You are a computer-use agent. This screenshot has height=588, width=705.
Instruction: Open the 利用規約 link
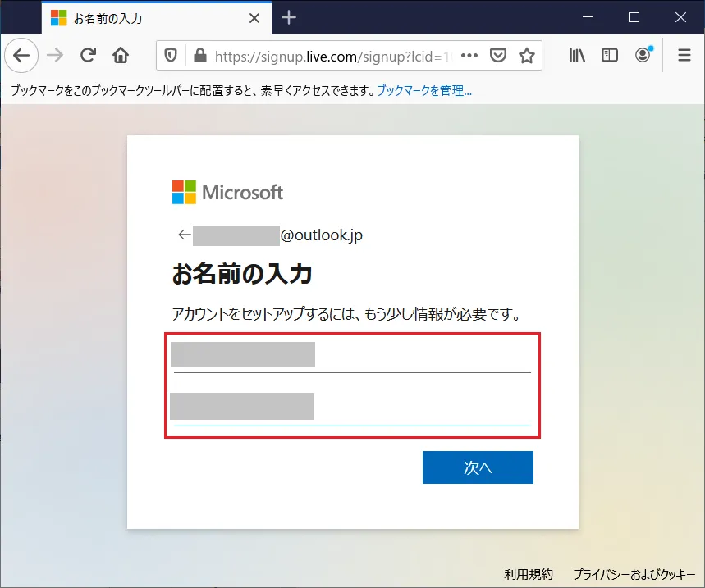(529, 574)
